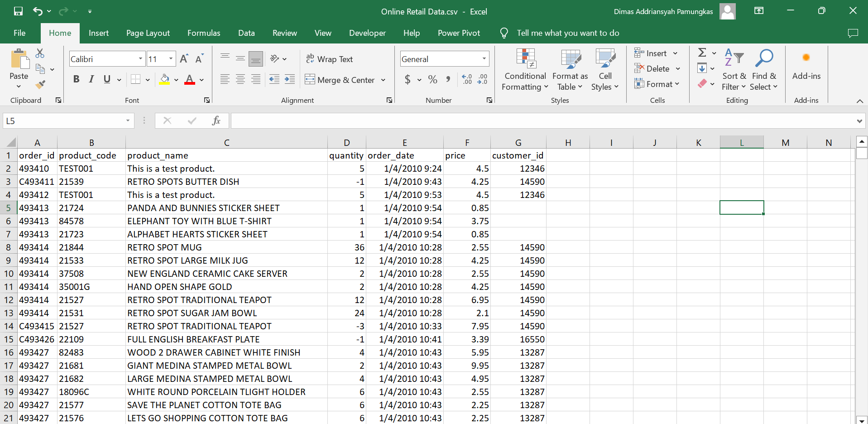Viewport: 868px width, 424px height.
Task: Switch to the Insert ribbon tab
Action: (98, 33)
